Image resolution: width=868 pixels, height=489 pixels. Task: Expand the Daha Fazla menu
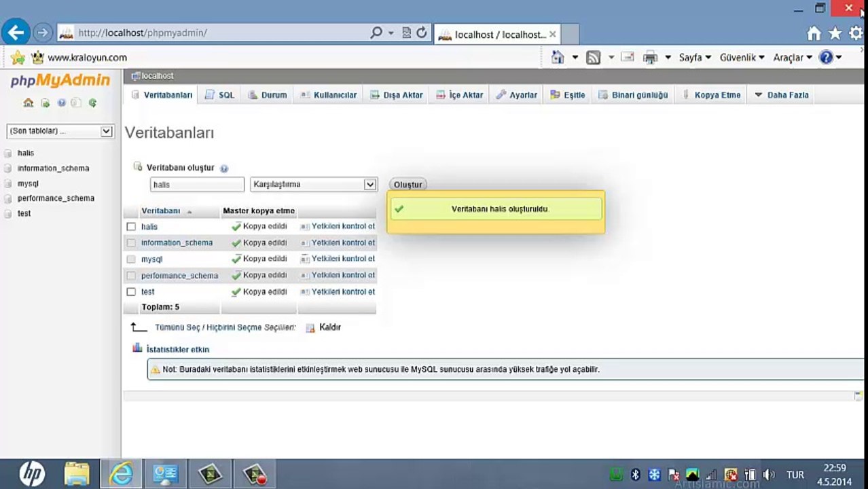(782, 95)
